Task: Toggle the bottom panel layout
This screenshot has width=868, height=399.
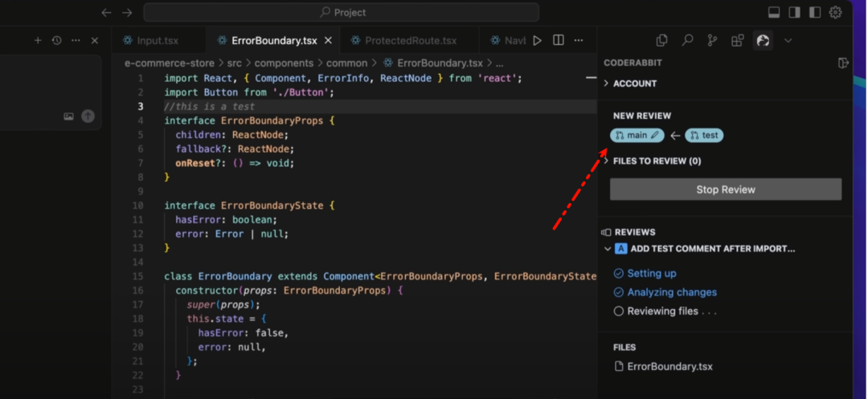Action: click(774, 12)
